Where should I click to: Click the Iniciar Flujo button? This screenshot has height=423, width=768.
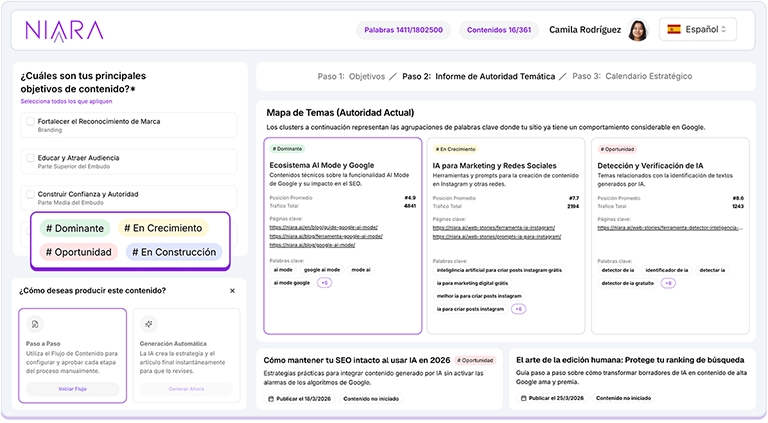72,388
